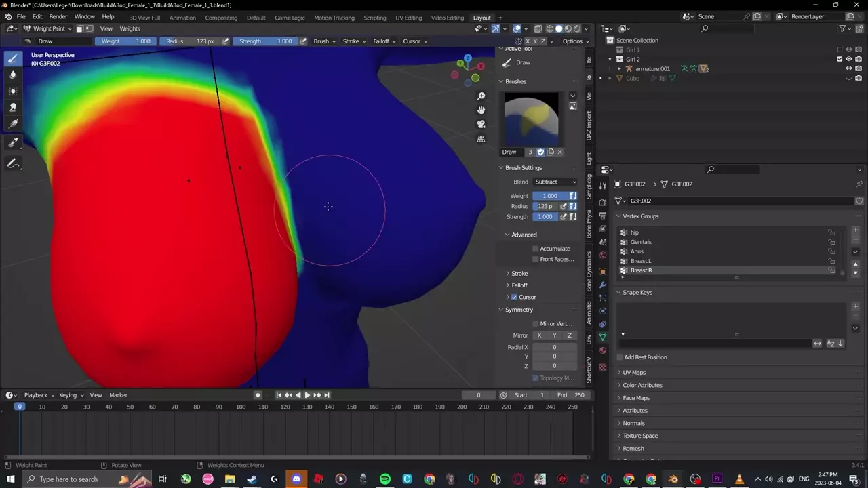Hide armature.001 using eye icon
Screen dimensions: 868x488
(x=848, y=68)
